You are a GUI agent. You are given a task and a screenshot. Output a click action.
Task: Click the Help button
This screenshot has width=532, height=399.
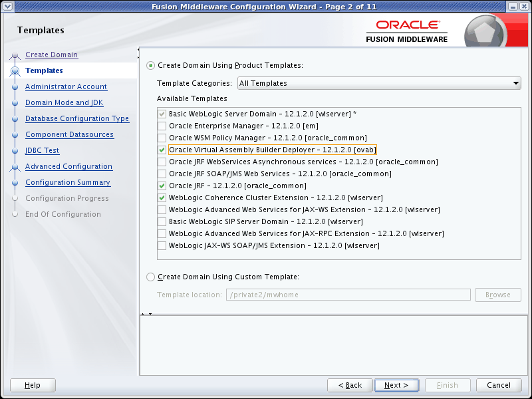point(33,385)
